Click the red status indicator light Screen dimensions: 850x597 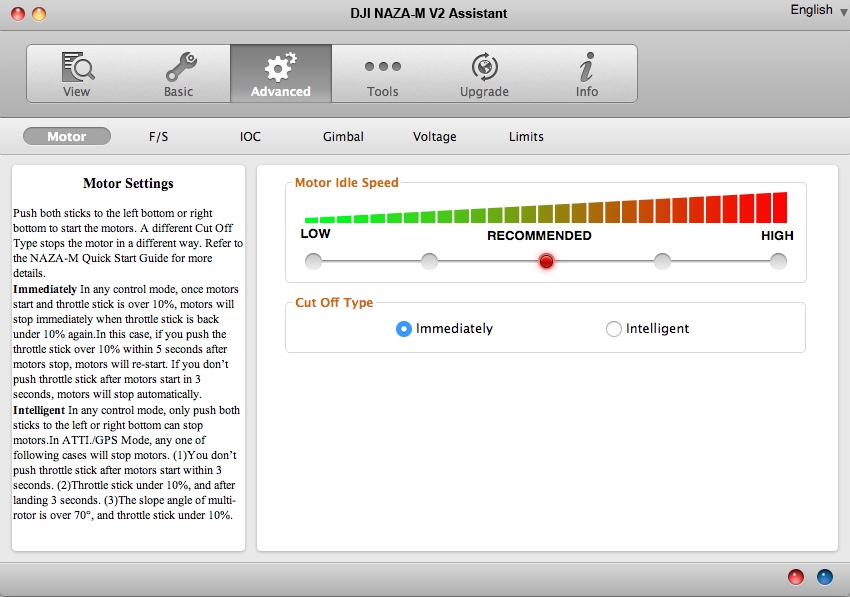coord(796,577)
